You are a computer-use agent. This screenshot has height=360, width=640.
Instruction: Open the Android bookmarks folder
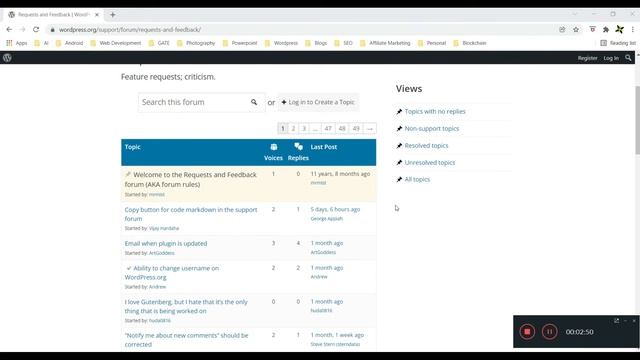point(69,43)
